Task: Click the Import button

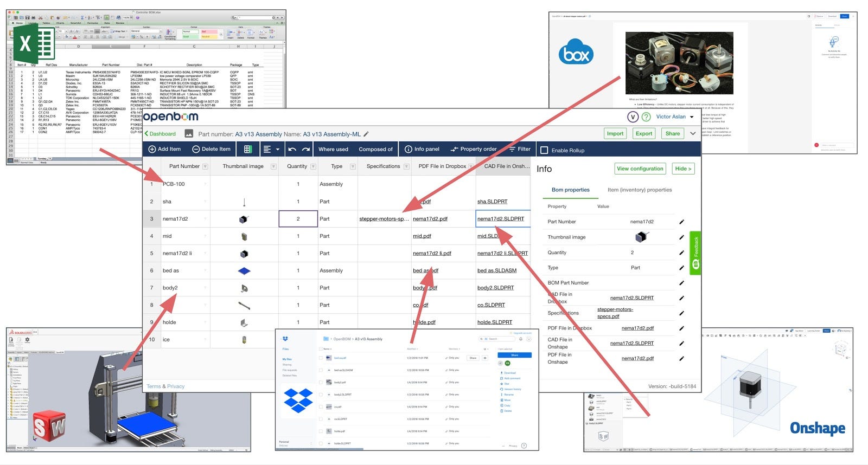Action: click(615, 133)
